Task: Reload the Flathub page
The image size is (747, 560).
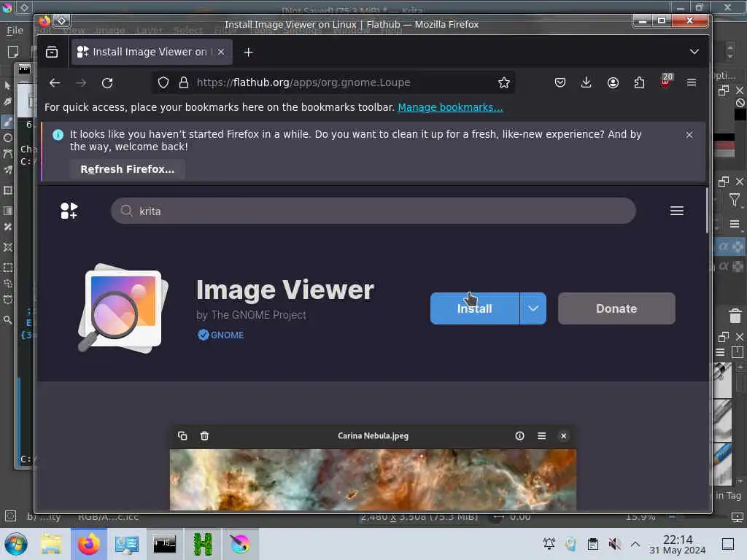Action: pyautogui.click(x=107, y=83)
